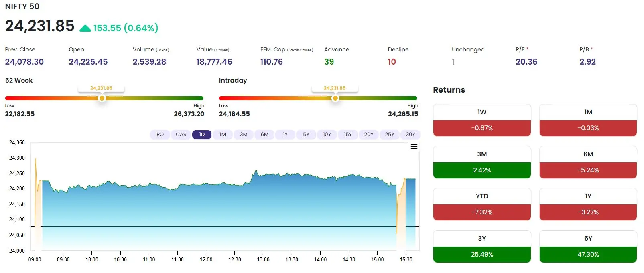Select the PO chart range tab
The height and width of the screenshot is (273, 644).
(x=160, y=135)
